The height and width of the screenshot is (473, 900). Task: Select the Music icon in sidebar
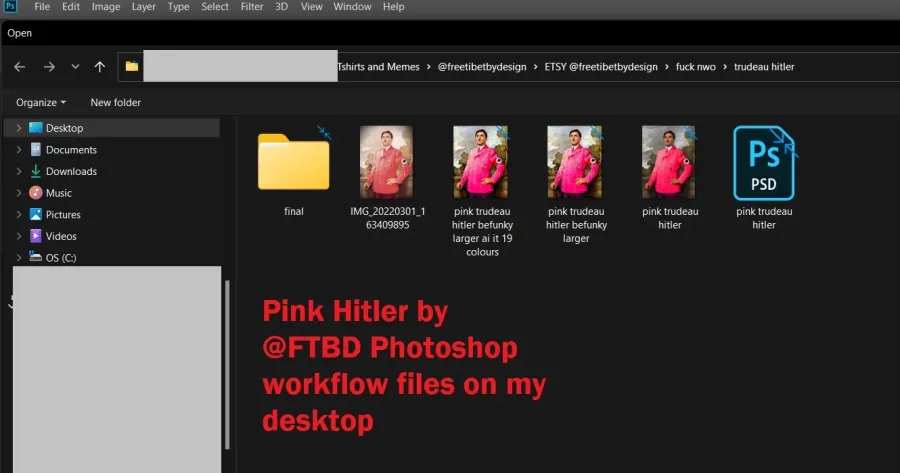pos(36,192)
